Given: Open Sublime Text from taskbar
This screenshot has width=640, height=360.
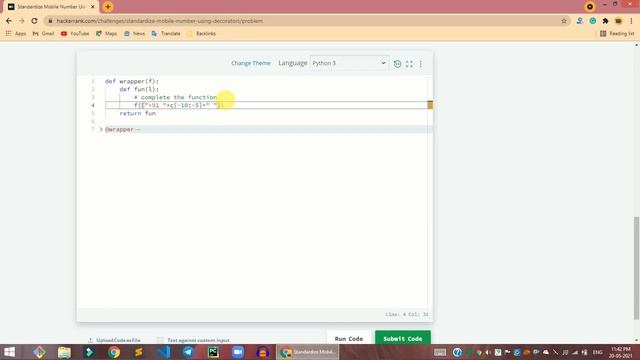Looking at the screenshot, I should 139,352.
